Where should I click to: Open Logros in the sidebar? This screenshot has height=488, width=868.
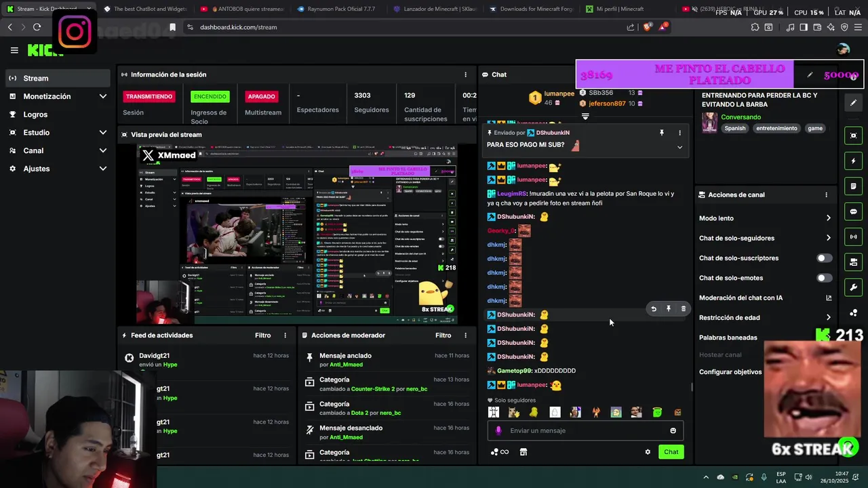57,115
